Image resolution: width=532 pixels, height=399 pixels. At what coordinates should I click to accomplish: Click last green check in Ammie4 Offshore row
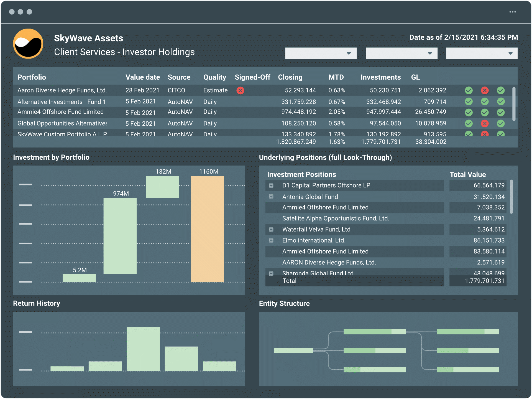501,112
